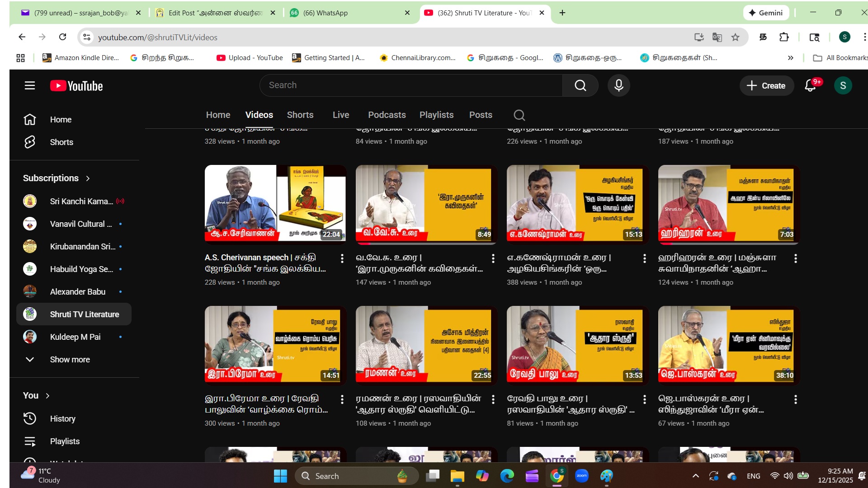This screenshot has height=488, width=868.
Task: Open the ஹரிஹரன் உரை 7:03 video thumbnail
Action: click(x=728, y=205)
